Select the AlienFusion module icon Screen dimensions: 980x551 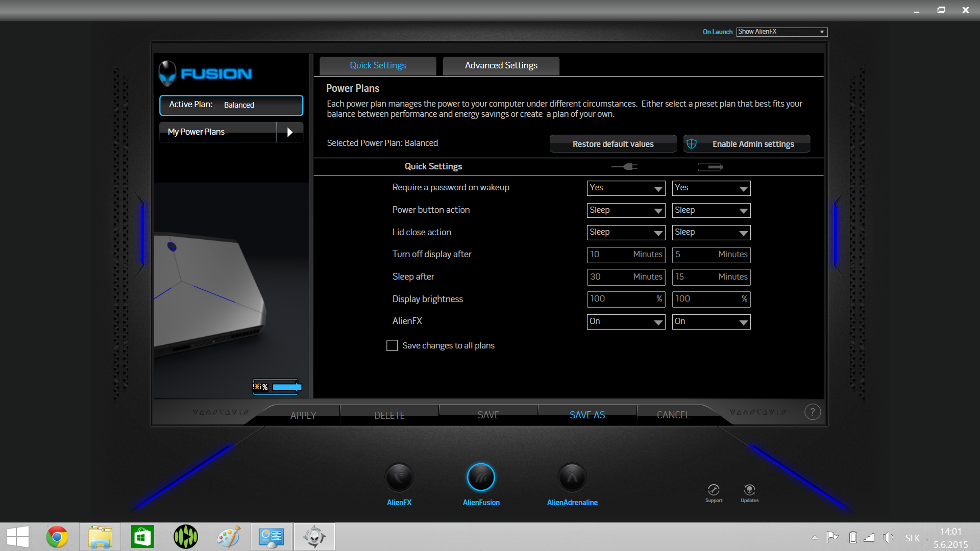481,478
